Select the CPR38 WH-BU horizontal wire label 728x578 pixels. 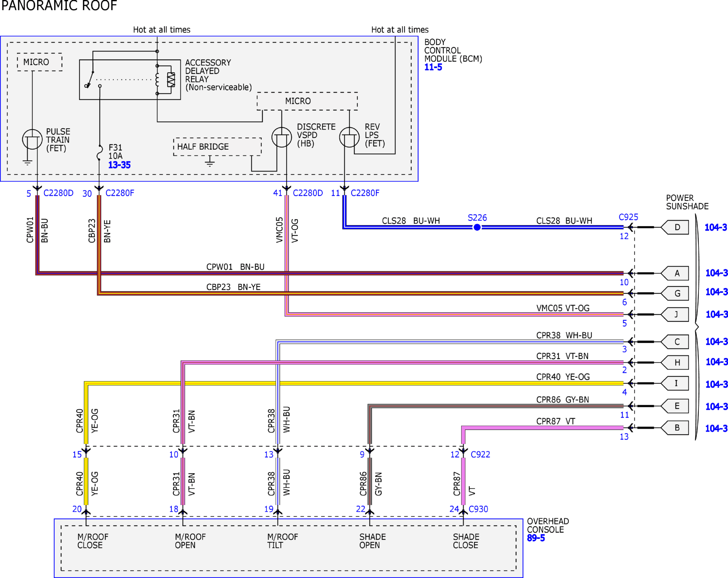pos(564,336)
